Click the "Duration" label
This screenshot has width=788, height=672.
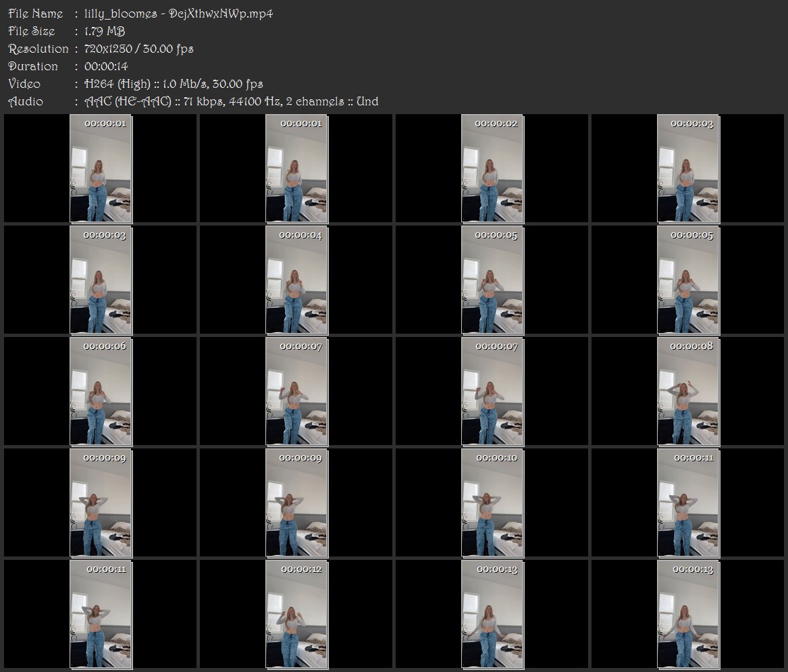pyautogui.click(x=33, y=66)
